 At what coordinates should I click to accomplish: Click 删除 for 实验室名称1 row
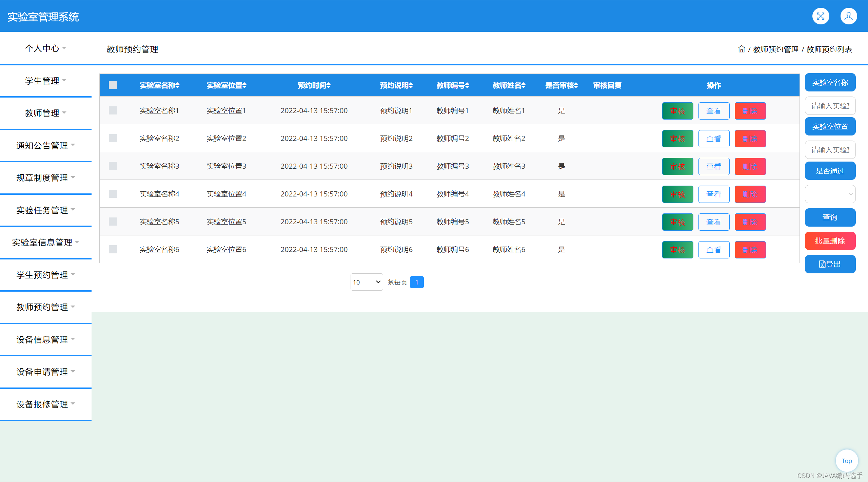(x=750, y=111)
